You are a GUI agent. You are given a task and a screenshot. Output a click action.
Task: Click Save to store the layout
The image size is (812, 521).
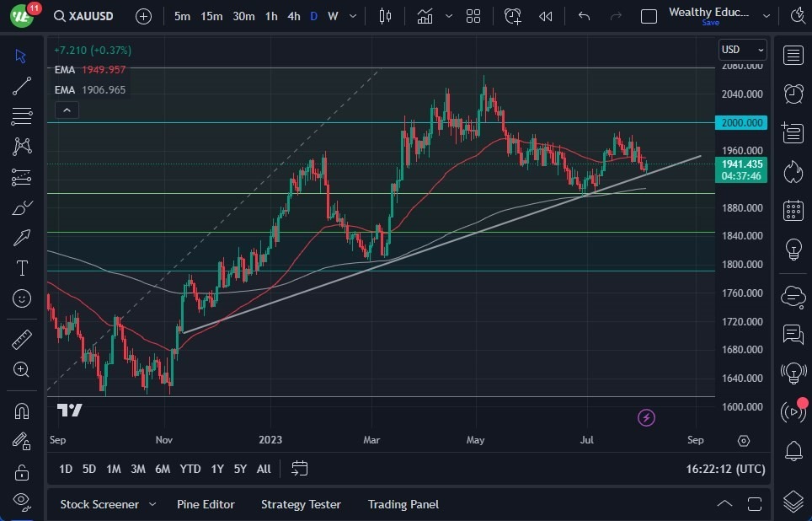pos(713,23)
